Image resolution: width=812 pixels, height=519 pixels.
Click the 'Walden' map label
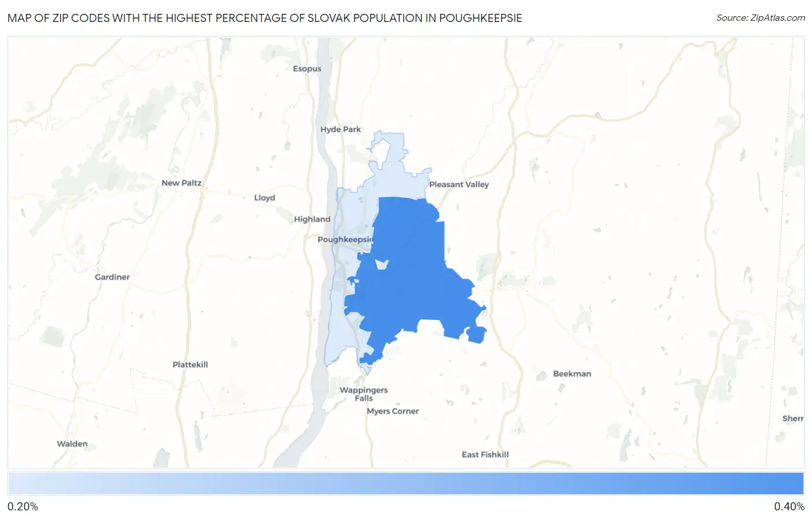(72, 444)
